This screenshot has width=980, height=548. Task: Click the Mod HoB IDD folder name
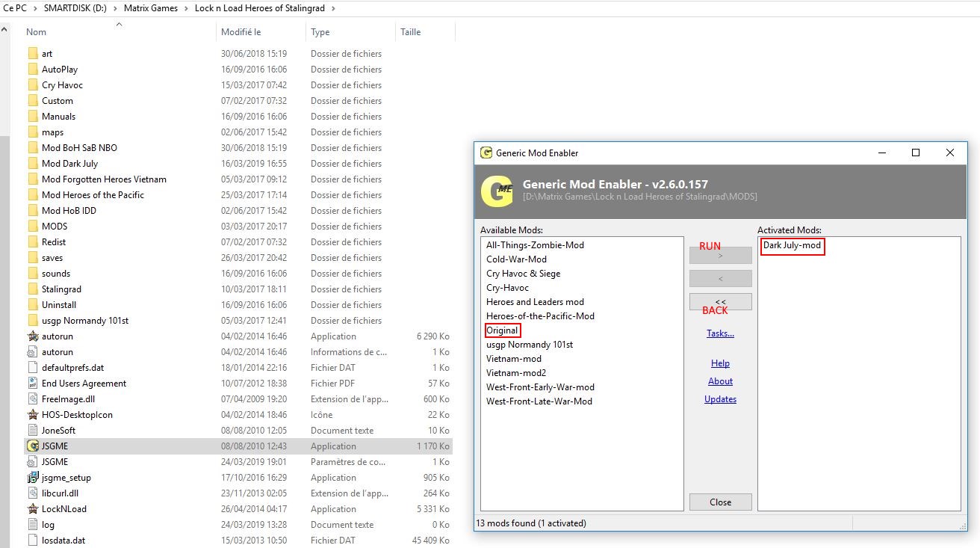tap(69, 210)
